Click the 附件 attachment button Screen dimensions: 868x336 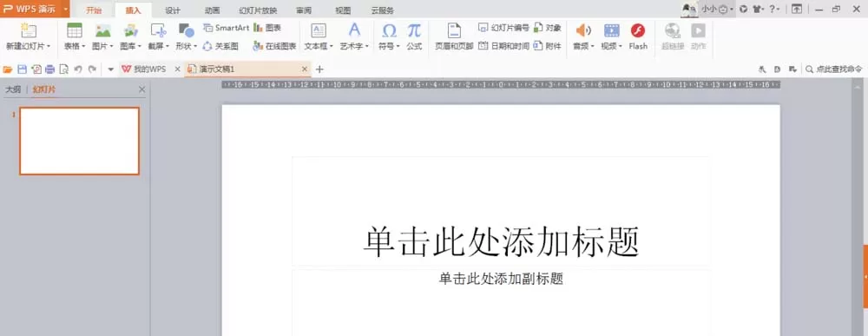point(548,46)
